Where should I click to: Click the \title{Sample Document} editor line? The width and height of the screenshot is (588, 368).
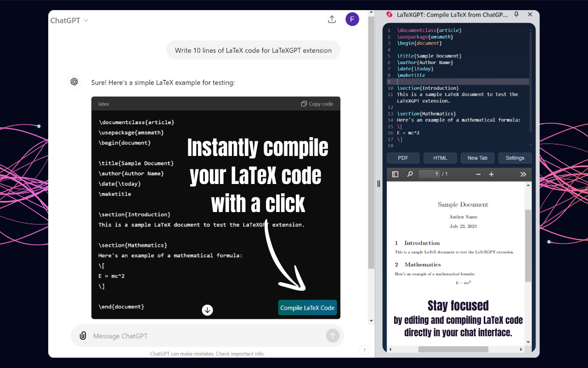point(430,56)
